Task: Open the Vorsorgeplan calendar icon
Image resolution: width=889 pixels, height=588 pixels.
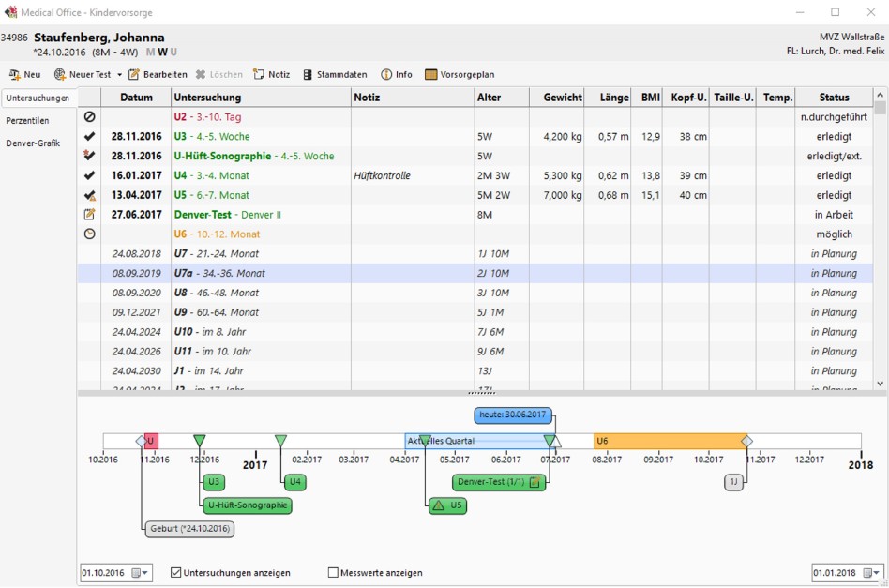Action: coord(430,74)
